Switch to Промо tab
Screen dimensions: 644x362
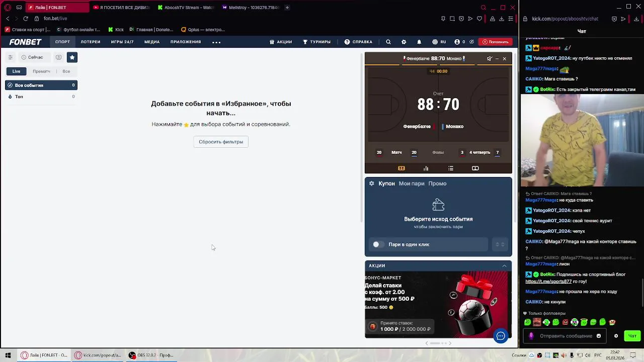click(437, 184)
